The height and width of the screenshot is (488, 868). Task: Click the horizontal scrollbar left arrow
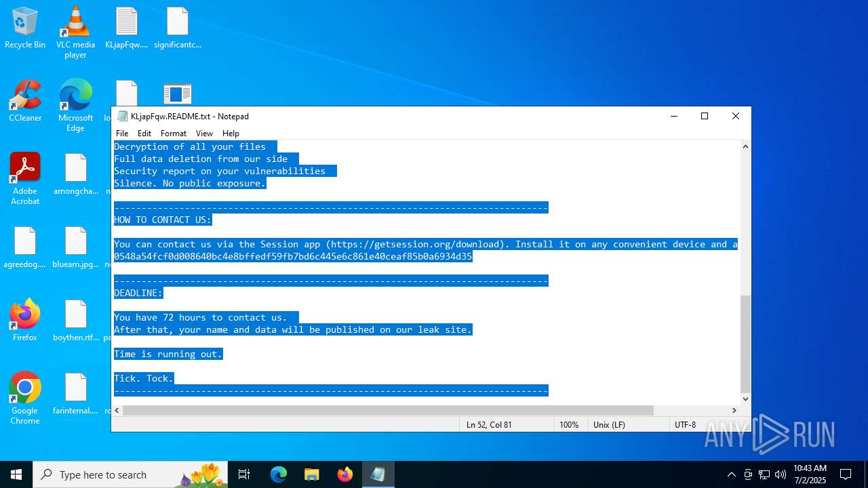pyautogui.click(x=117, y=410)
